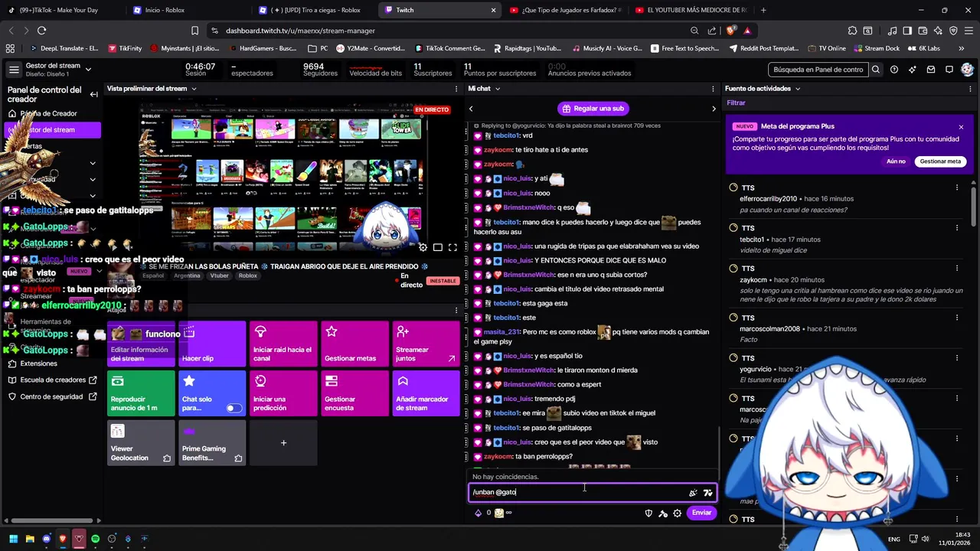Send chat message with Enviar button
Screen dimensions: 980x551
[701, 513]
